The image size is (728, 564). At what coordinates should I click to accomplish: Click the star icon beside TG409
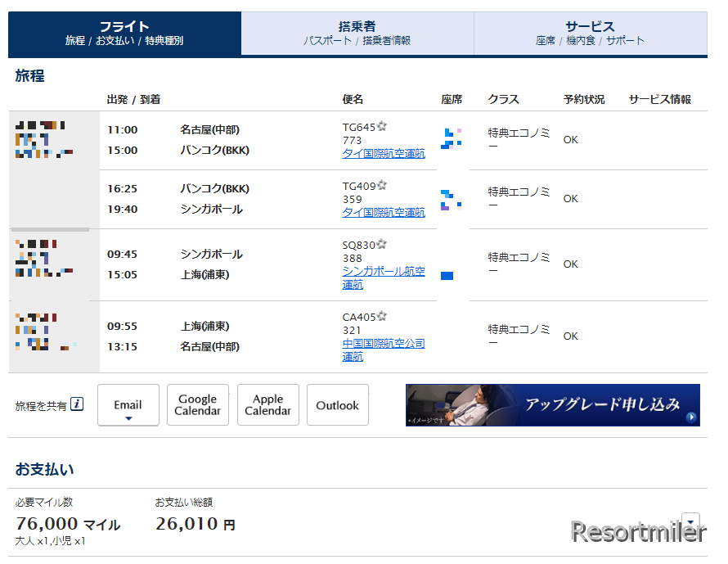tap(382, 186)
